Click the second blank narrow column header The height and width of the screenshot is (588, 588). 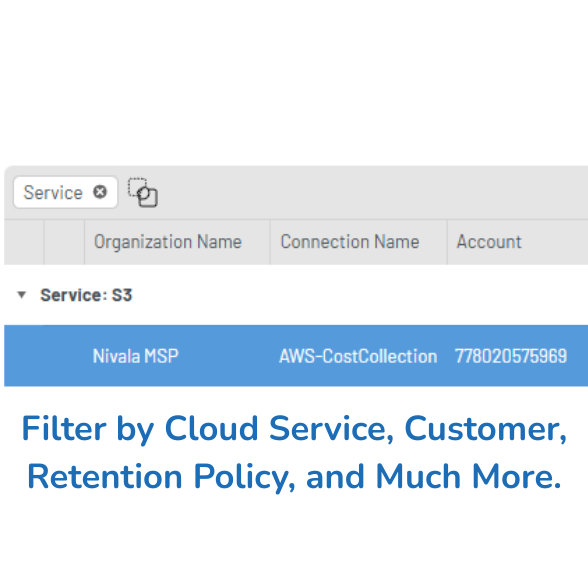coord(64,242)
